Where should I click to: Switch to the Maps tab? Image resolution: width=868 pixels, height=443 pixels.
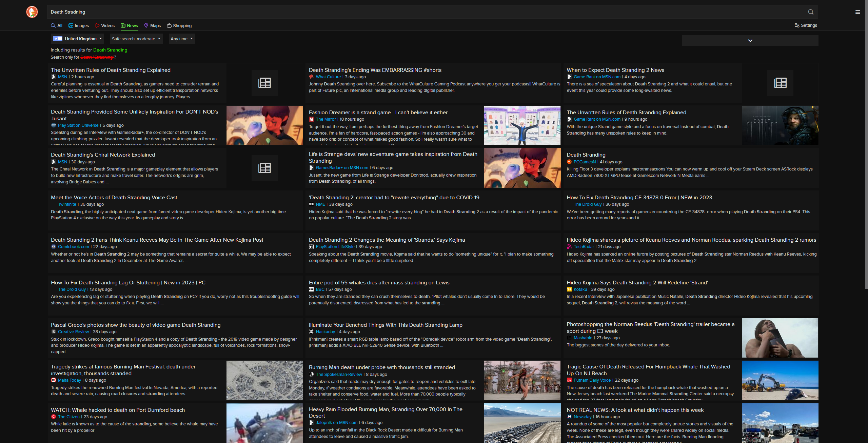pyautogui.click(x=152, y=25)
